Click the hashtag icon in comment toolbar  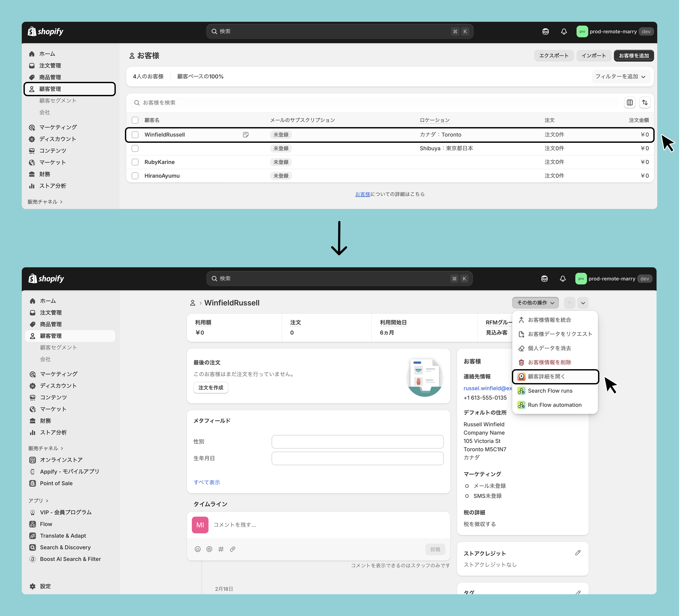pos(221,549)
